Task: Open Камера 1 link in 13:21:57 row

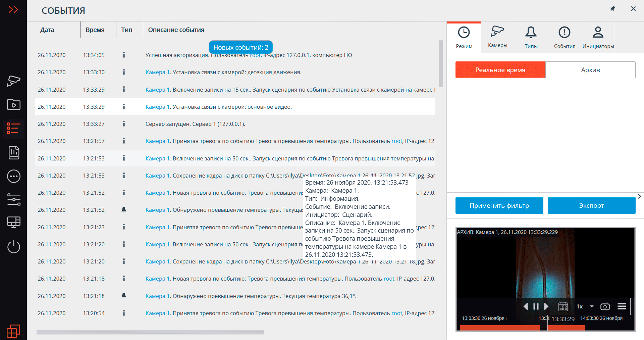Action: point(158,141)
